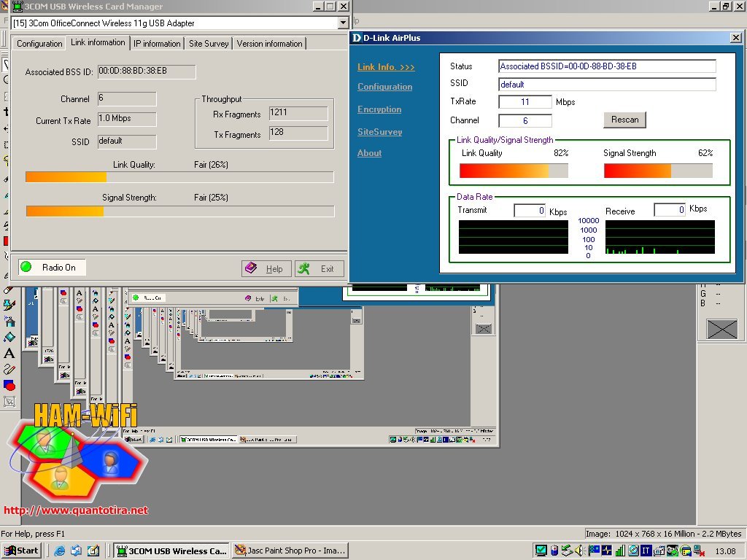Click the Receive data rate graph
The image size is (747, 560).
click(x=659, y=237)
